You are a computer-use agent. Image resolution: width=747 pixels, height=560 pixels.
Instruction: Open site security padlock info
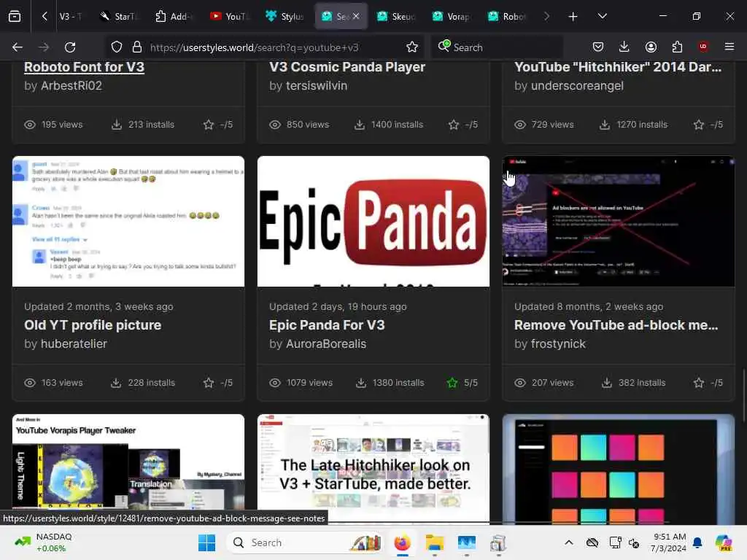click(x=137, y=47)
